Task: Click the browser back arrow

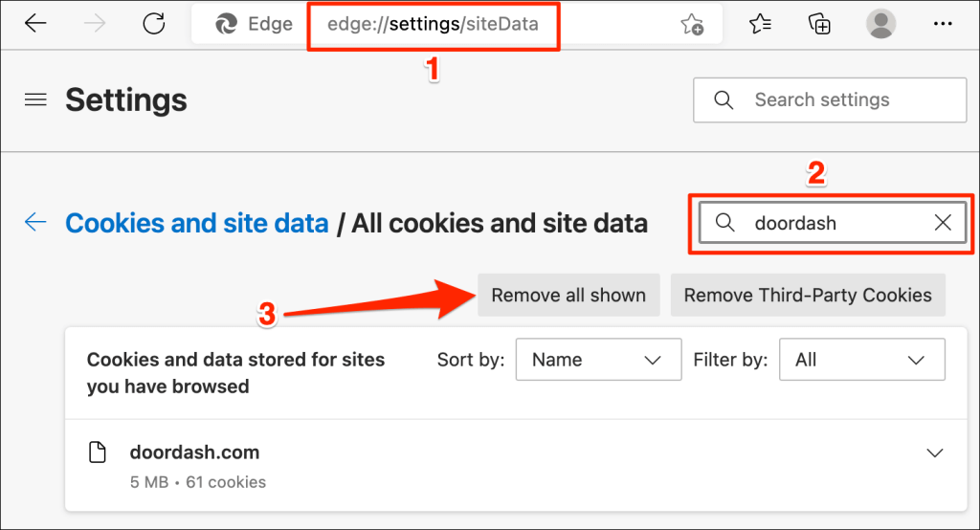Action: point(35,24)
